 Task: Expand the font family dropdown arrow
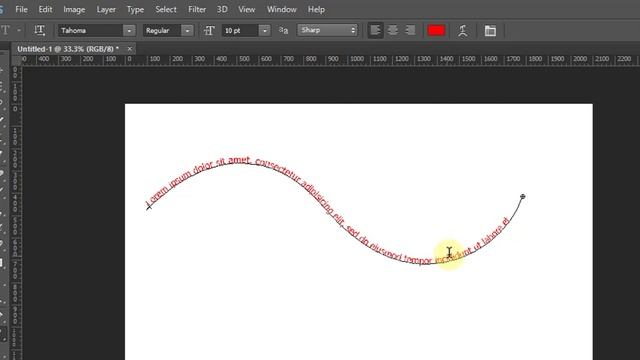pyautogui.click(x=129, y=31)
